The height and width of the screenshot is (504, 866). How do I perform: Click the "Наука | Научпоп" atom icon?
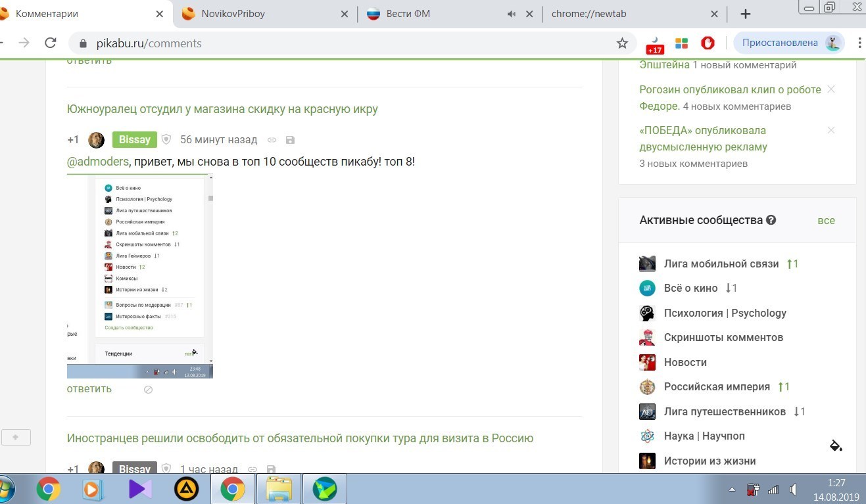click(647, 436)
